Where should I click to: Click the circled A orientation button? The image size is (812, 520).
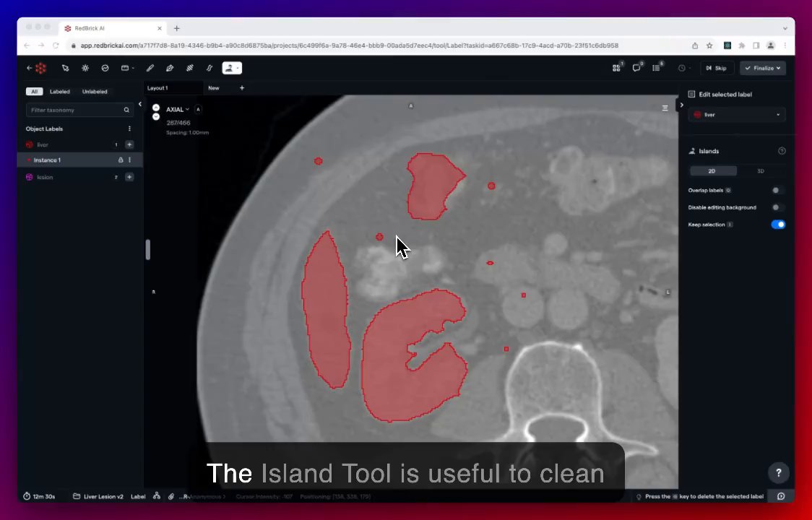tap(198, 109)
